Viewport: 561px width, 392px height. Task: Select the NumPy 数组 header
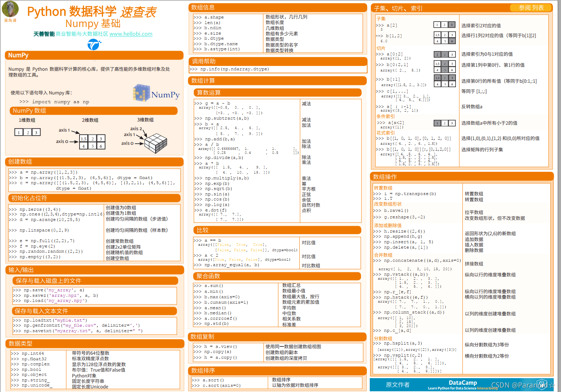93,110
